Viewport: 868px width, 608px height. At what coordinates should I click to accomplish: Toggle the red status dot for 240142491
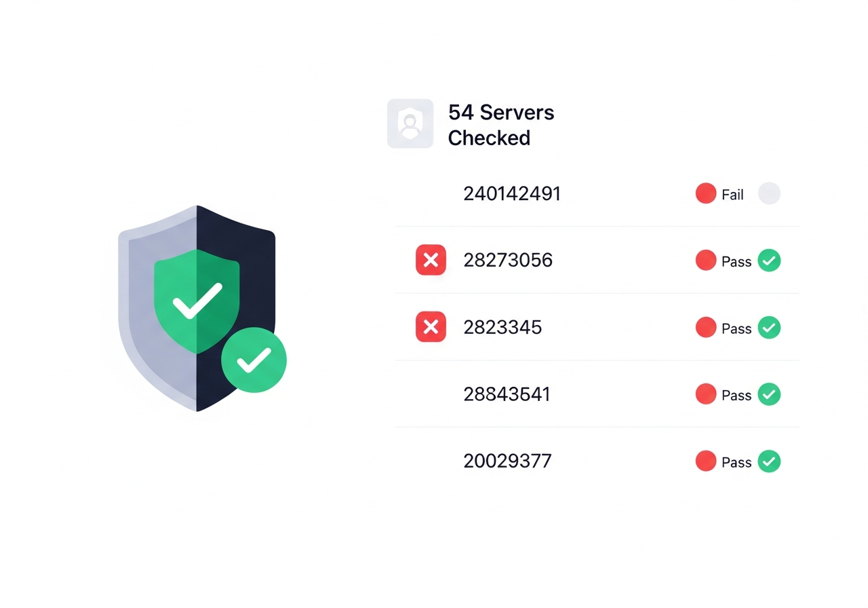tap(705, 193)
